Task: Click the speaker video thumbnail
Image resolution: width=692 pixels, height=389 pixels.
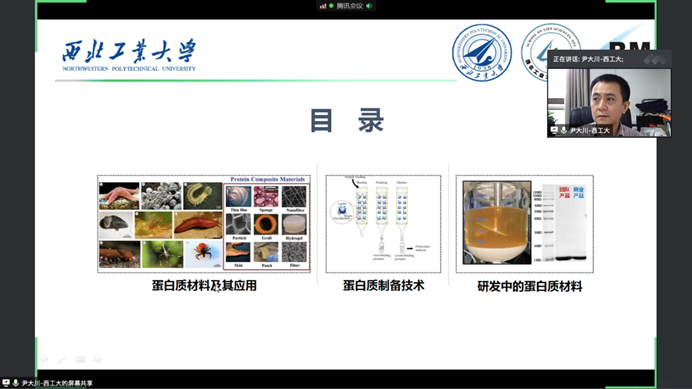Action: point(609,102)
